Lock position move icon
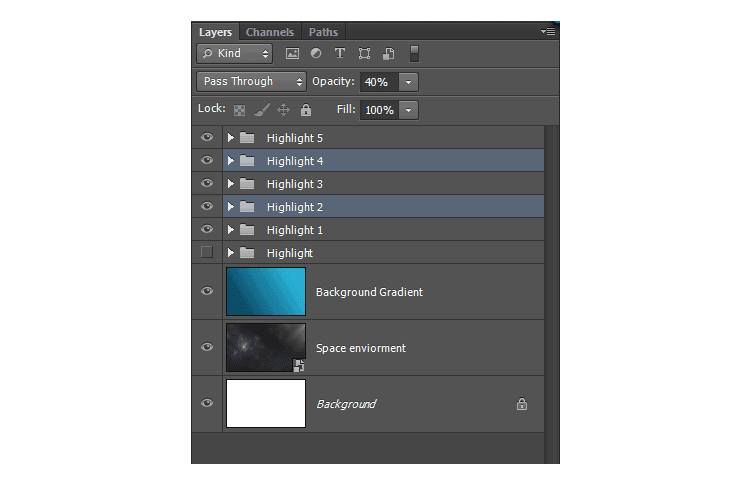The width and height of the screenshot is (740, 493). click(x=283, y=110)
